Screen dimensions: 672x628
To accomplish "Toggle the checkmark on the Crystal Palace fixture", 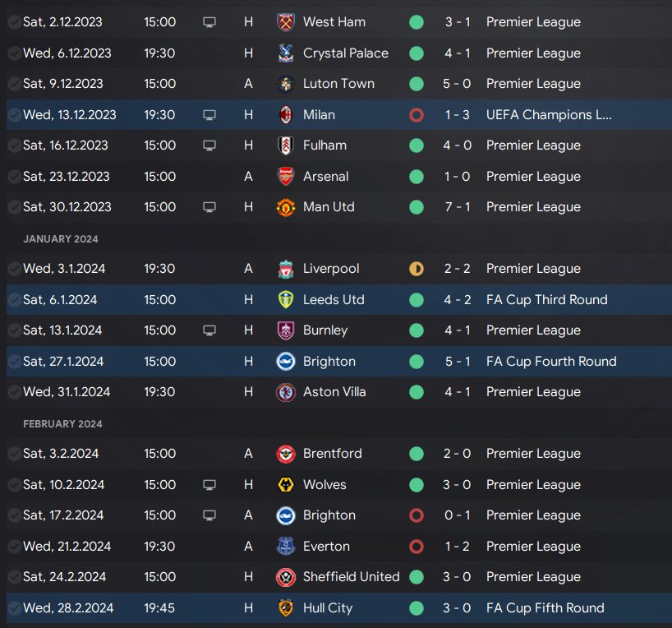I will pyautogui.click(x=14, y=53).
